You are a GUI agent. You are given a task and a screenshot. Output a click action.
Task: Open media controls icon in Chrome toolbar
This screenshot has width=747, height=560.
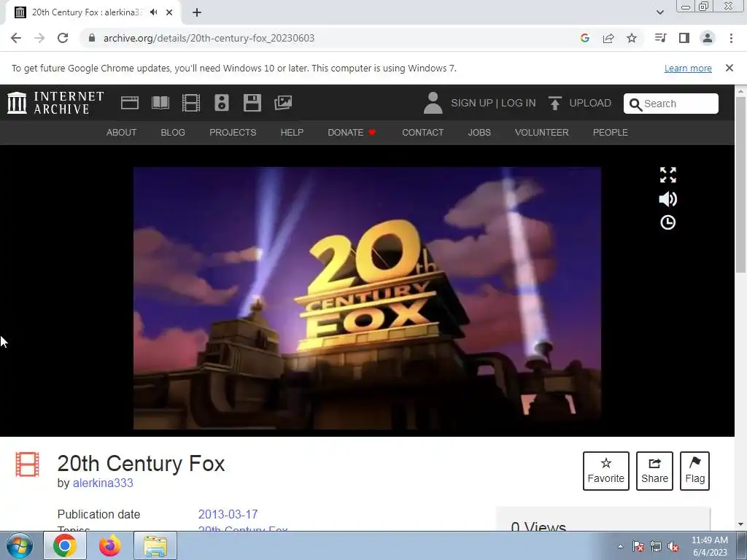pyautogui.click(x=660, y=38)
